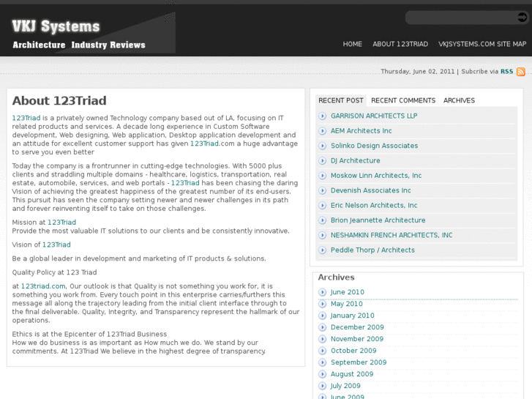Open the June 2010 archive link

347,292
